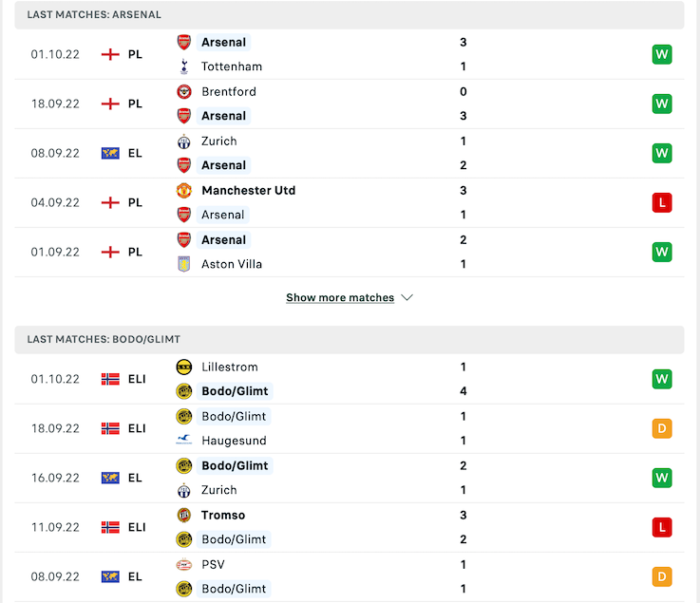Viewport: 700px width, 603px height.
Task: Click the red L badge for Tromso match
Action: pos(662,527)
